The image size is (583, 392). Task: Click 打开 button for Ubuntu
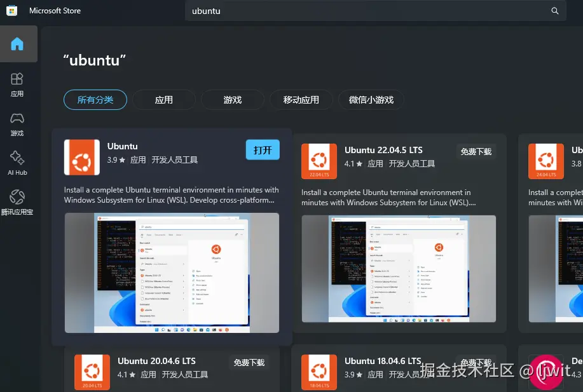pyautogui.click(x=263, y=150)
